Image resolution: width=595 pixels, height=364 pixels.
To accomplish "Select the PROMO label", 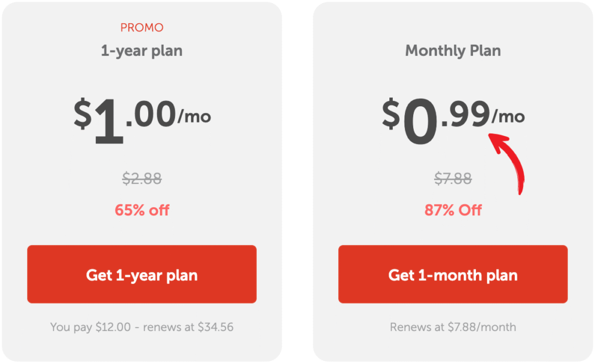I will 141,27.
